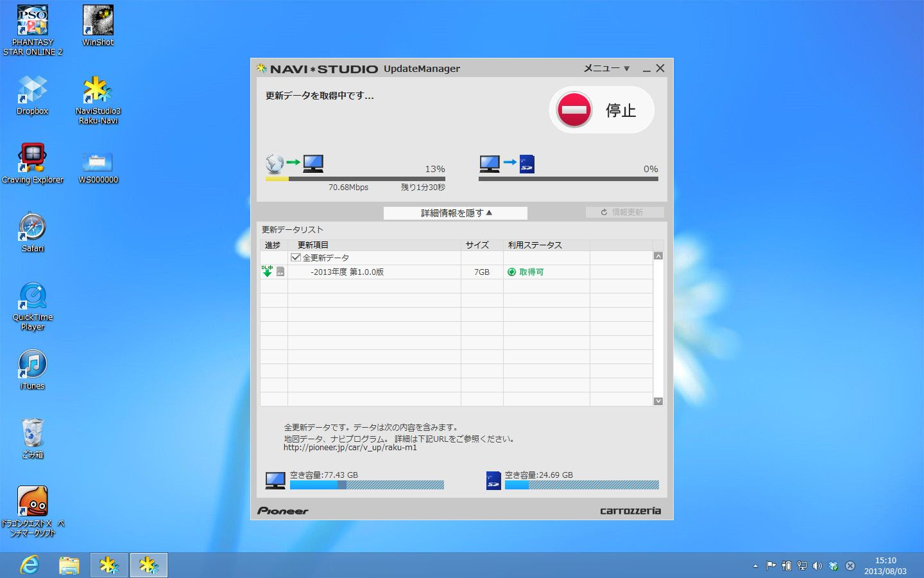Click the SD icon beside 空き容量:24.69 GB
The height and width of the screenshot is (578, 924).
tap(493, 480)
